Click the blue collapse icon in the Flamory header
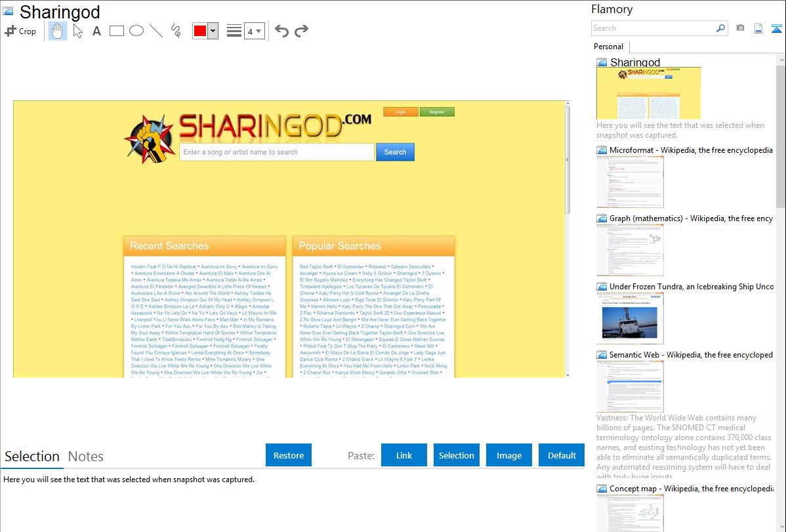This screenshot has height=532, width=786. pyautogui.click(x=776, y=28)
